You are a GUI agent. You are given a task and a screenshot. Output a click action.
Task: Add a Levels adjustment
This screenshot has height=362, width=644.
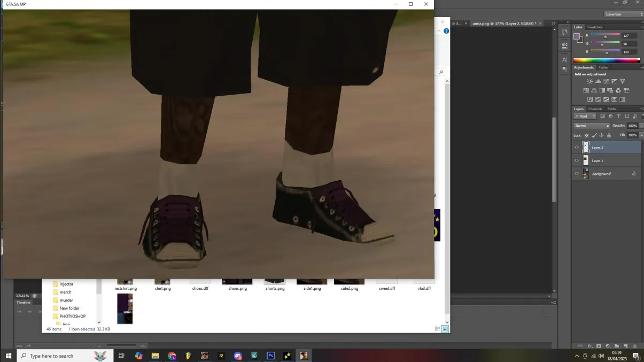[x=598, y=81]
